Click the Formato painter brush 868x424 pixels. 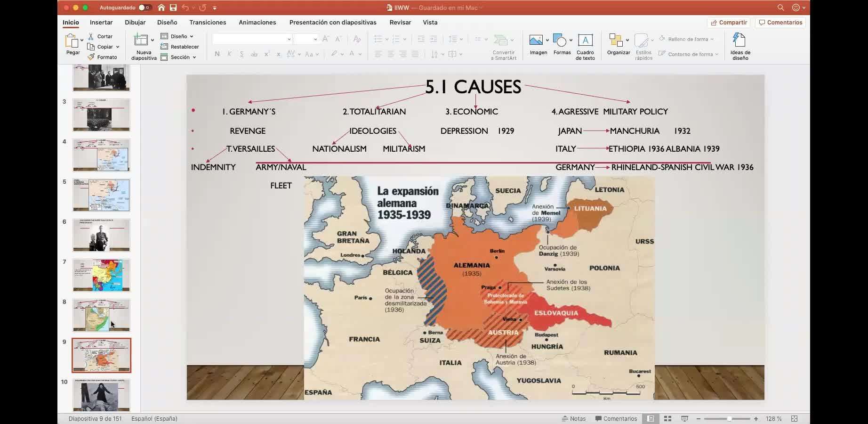click(103, 57)
